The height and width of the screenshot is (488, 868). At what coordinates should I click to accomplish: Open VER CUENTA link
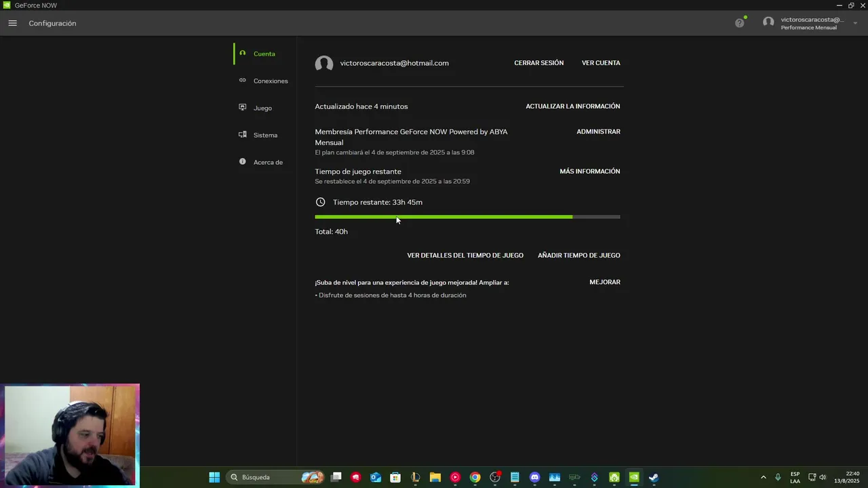601,63
